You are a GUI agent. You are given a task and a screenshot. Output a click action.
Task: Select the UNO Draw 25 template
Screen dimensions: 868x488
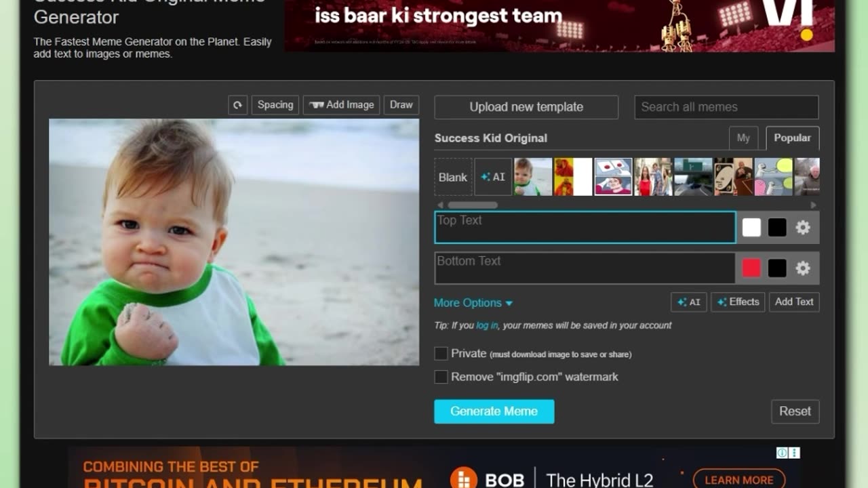coord(733,177)
